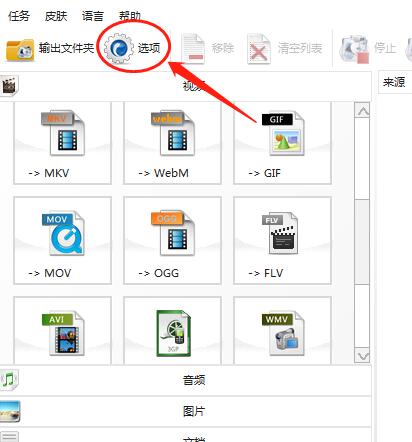Viewport: 412px width, 442px height.
Task: Expand the 文档 category
Action: (x=185, y=435)
